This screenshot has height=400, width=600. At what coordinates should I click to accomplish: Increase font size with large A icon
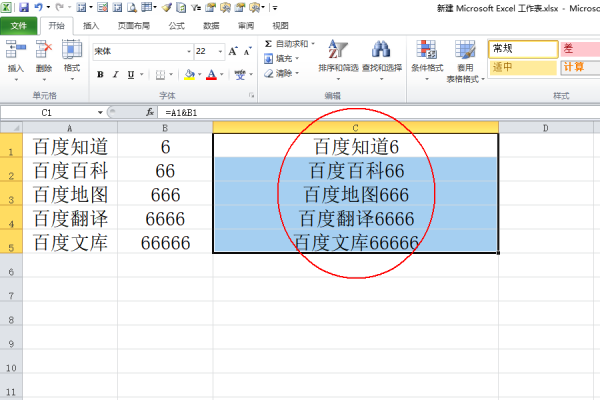pos(233,51)
